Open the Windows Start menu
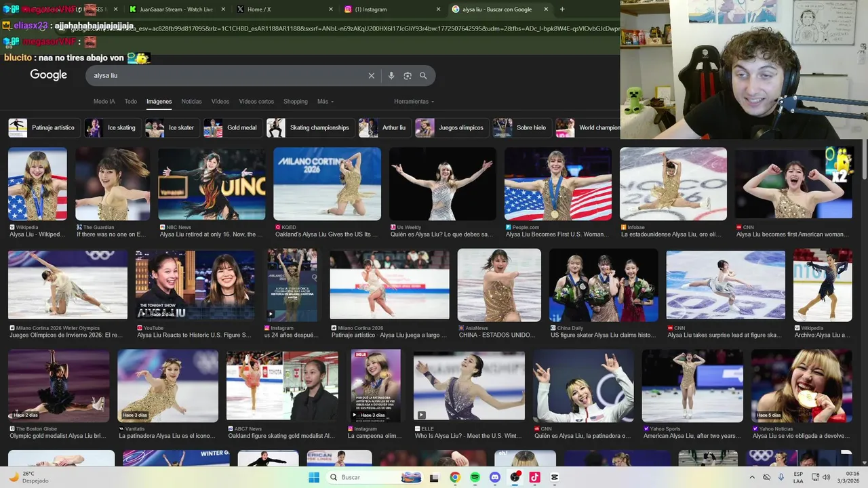 [x=314, y=477]
